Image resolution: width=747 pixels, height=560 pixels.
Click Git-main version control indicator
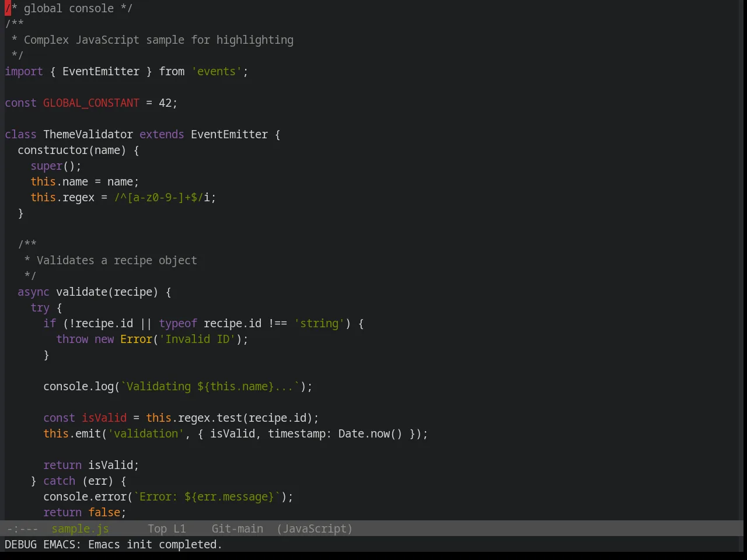point(237,528)
